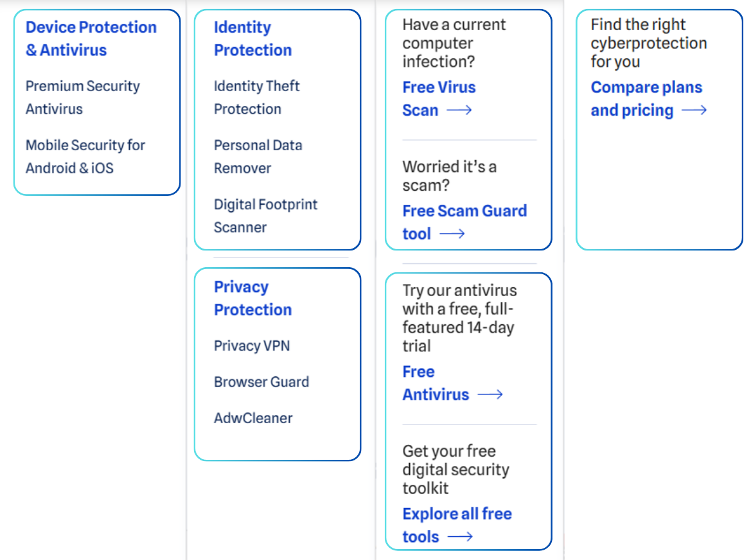The image size is (751, 560).
Task: Open the Device Protection & Antivirus section
Action: 90,39
